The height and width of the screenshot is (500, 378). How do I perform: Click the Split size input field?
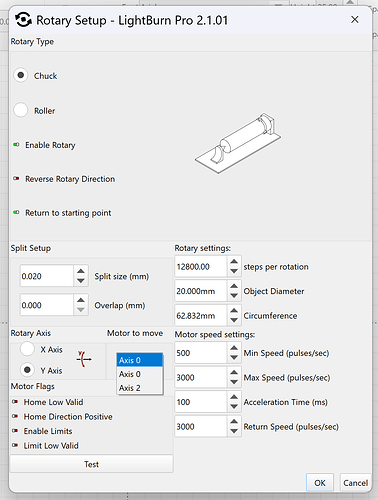(x=46, y=276)
